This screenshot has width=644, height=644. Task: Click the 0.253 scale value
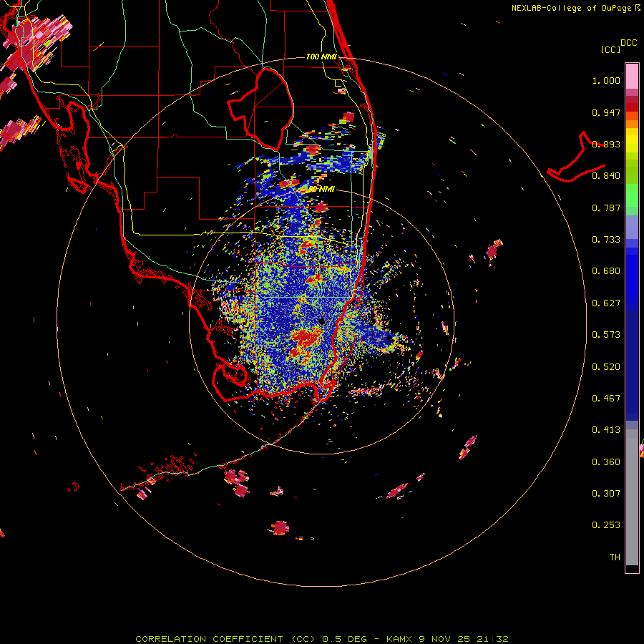pyautogui.click(x=606, y=526)
